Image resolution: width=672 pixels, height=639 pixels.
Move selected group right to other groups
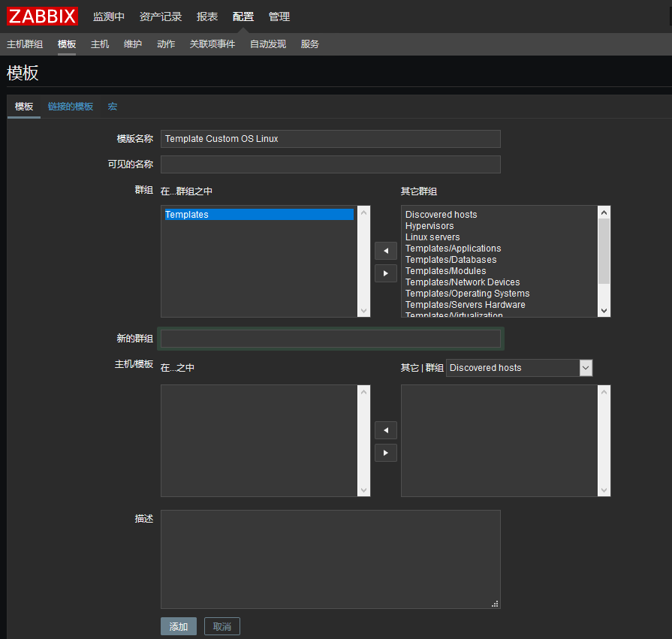(x=386, y=273)
